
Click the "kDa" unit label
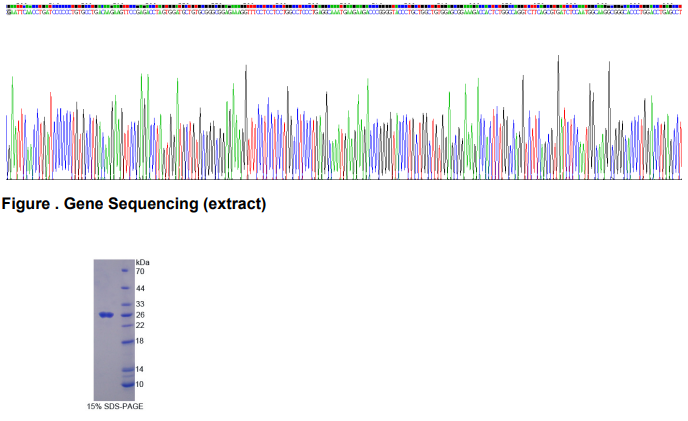[x=143, y=263]
